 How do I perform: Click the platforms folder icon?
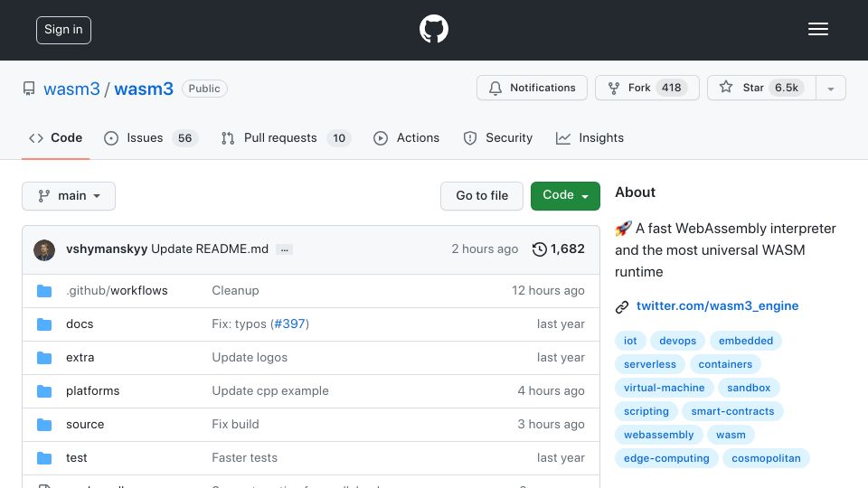(x=44, y=391)
